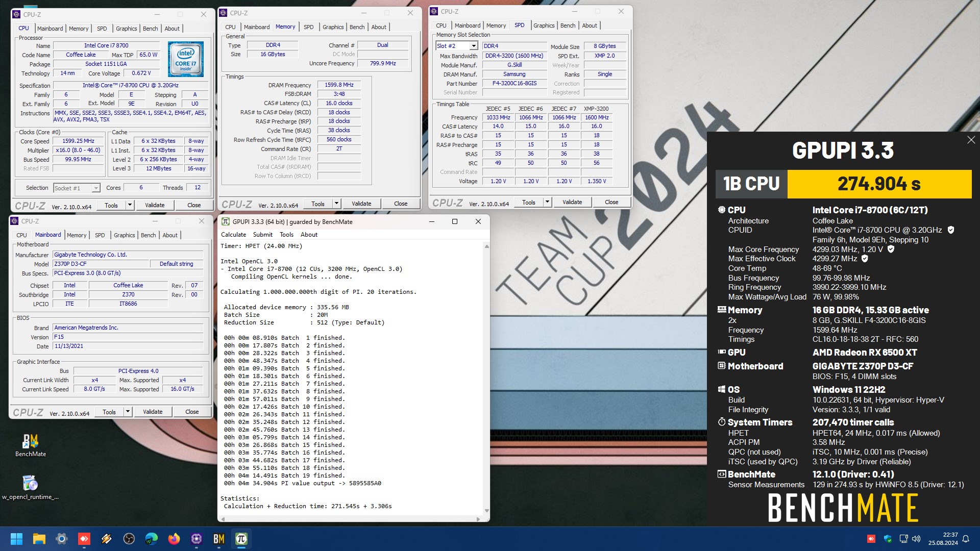Click the GPUPI window title pi icon
Image resolution: width=980 pixels, height=551 pixels.
click(225, 221)
